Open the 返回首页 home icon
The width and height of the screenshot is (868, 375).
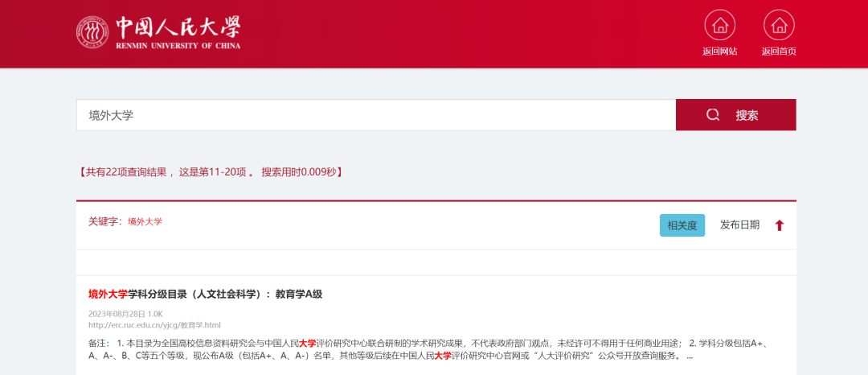click(x=779, y=25)
